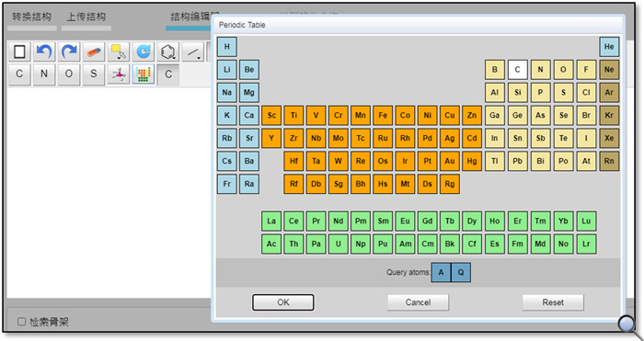Click the blue undo arrow icon

(44, 51)
